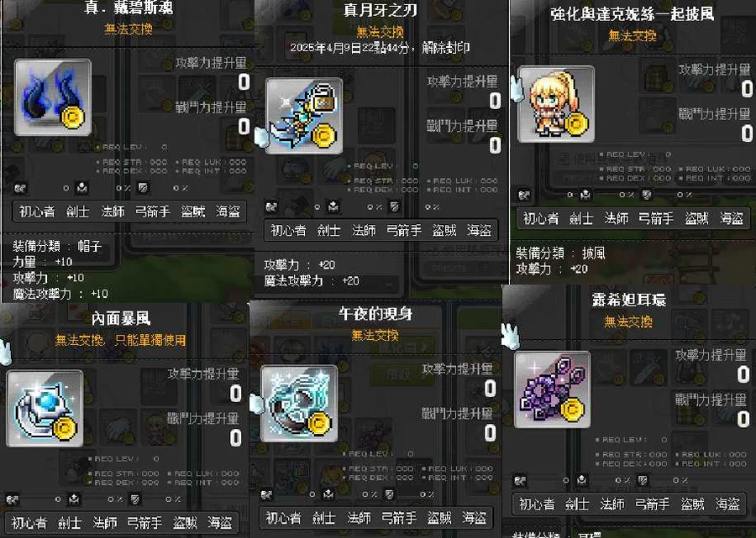756x538 pixels.
Task: Click 初心者 label in 露希妲耳環 panel
Action: [x=537, y=504]
